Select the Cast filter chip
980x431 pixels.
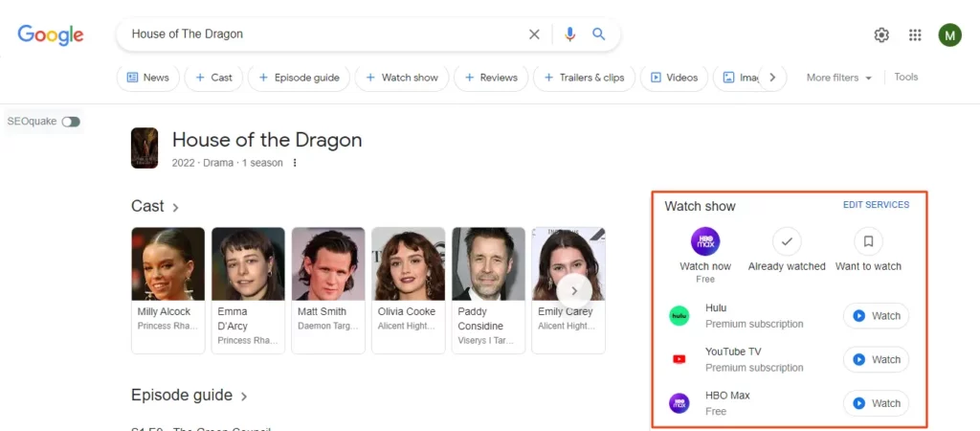click(213, 78)
